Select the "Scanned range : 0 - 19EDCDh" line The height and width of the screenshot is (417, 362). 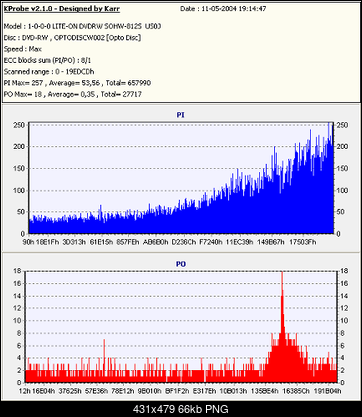pos(49,72)
